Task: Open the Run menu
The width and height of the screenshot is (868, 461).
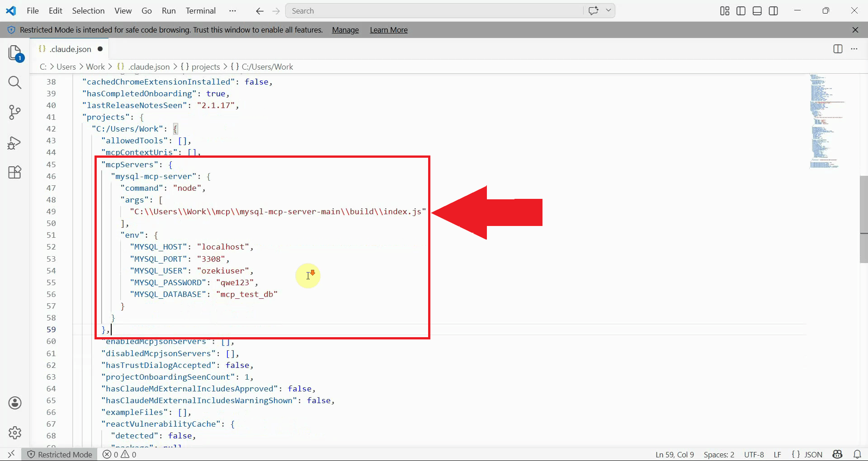Action: point(169,11)
